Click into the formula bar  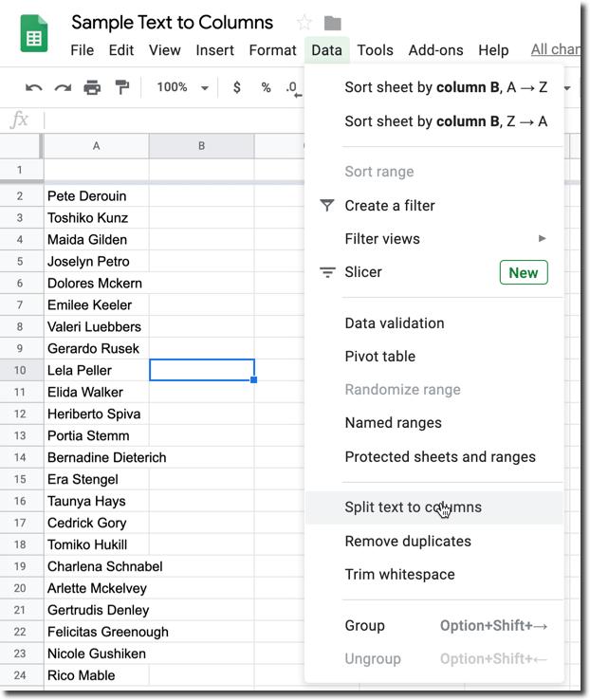(174, 120)
